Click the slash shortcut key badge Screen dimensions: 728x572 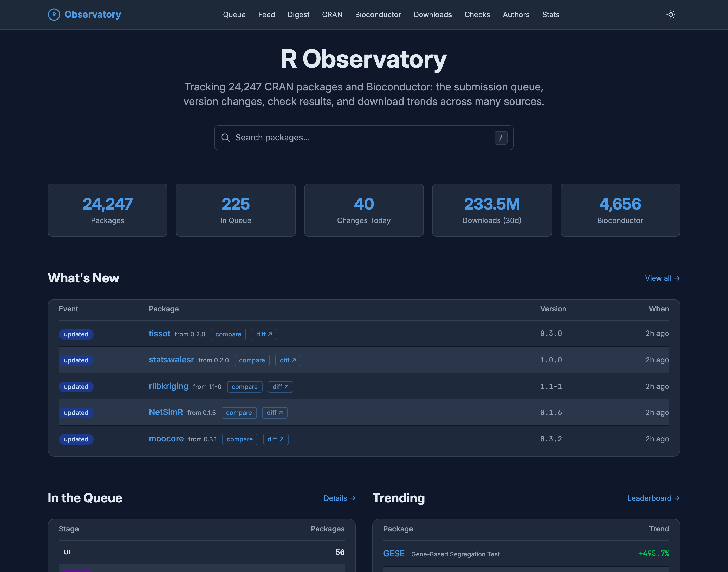coord(500,138)
